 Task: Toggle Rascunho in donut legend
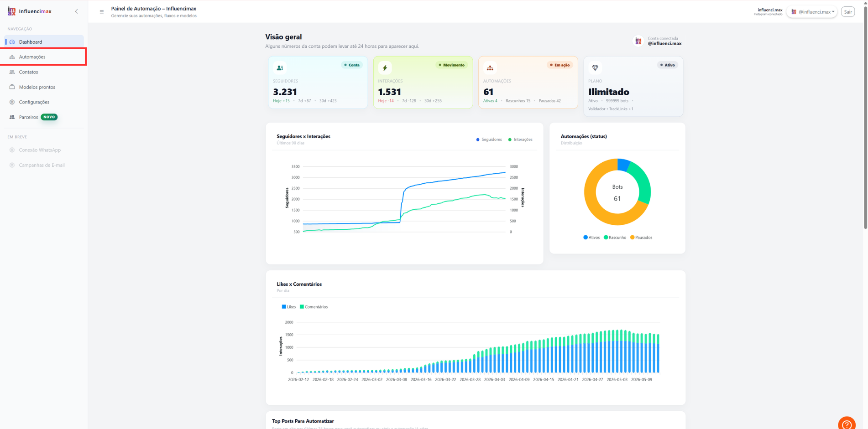click(615, 238)
